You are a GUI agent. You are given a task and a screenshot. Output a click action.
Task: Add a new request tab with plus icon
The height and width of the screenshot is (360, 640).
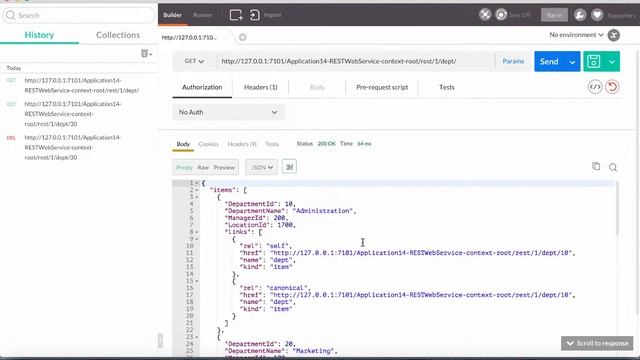242,37
